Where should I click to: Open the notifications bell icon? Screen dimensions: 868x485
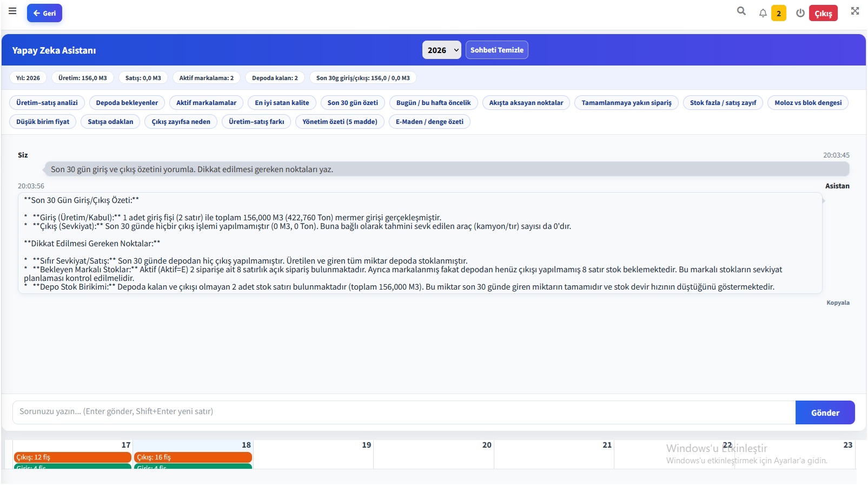click(x=763, y=13)
